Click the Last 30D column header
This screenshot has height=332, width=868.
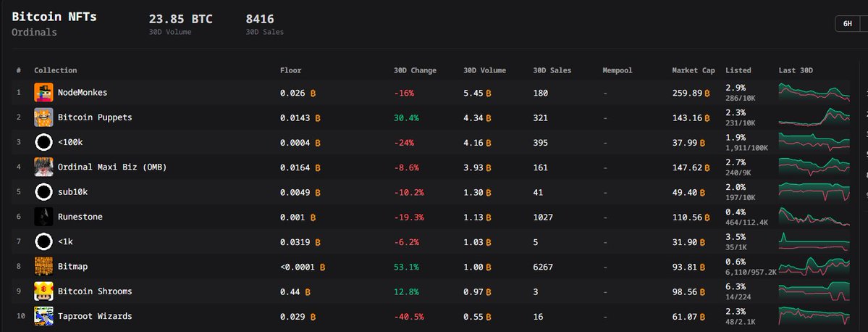pyautogui.click(x=796, y=70)
